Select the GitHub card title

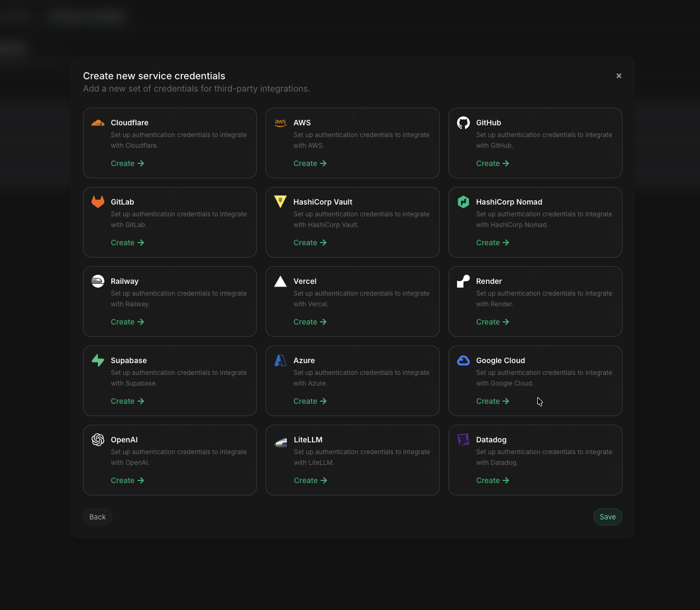pos(489,123)
